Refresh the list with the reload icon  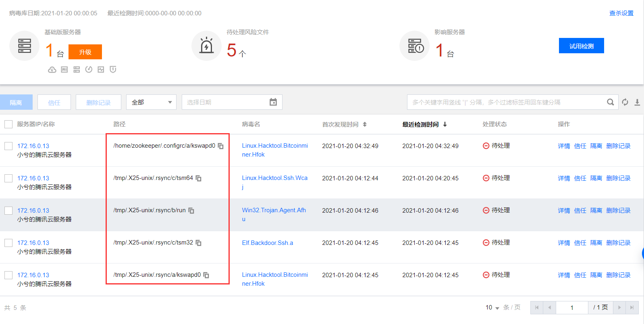point(625,102)
